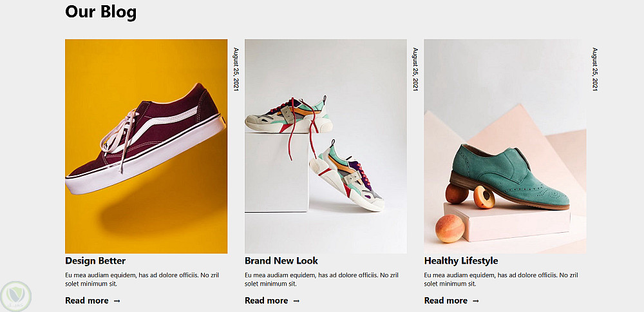
Task: Open the Healthy Lifestyle post title
Action: tap(461, 260)
